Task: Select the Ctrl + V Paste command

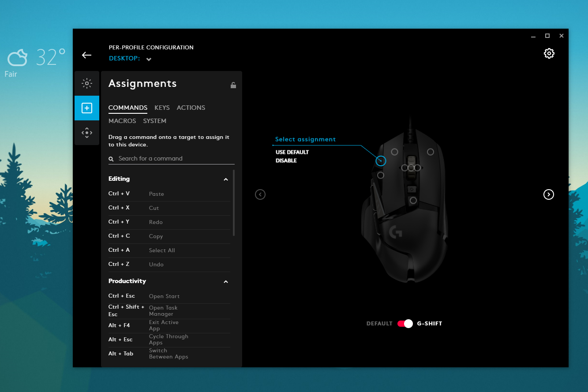Action: coord(169,194)
